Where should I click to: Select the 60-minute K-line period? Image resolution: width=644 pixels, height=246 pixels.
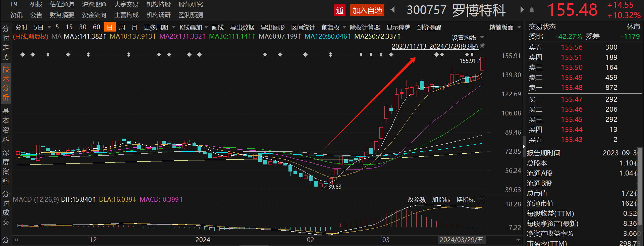[x=97, y=27]
